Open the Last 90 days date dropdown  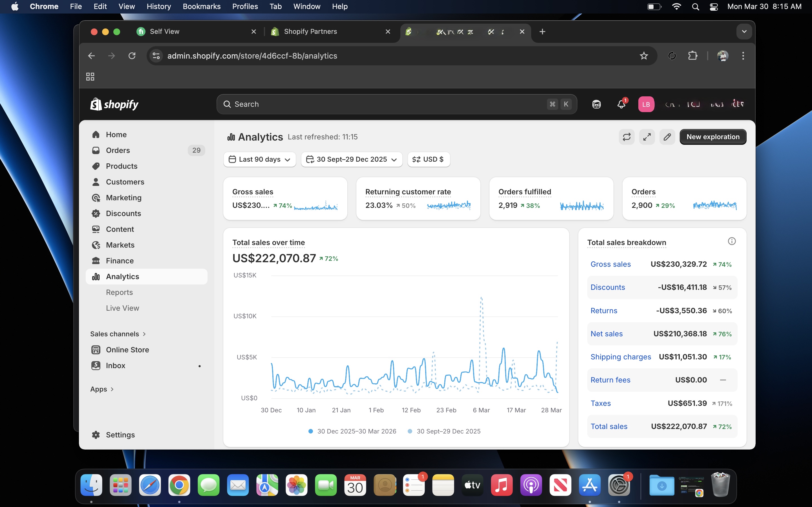260,159
